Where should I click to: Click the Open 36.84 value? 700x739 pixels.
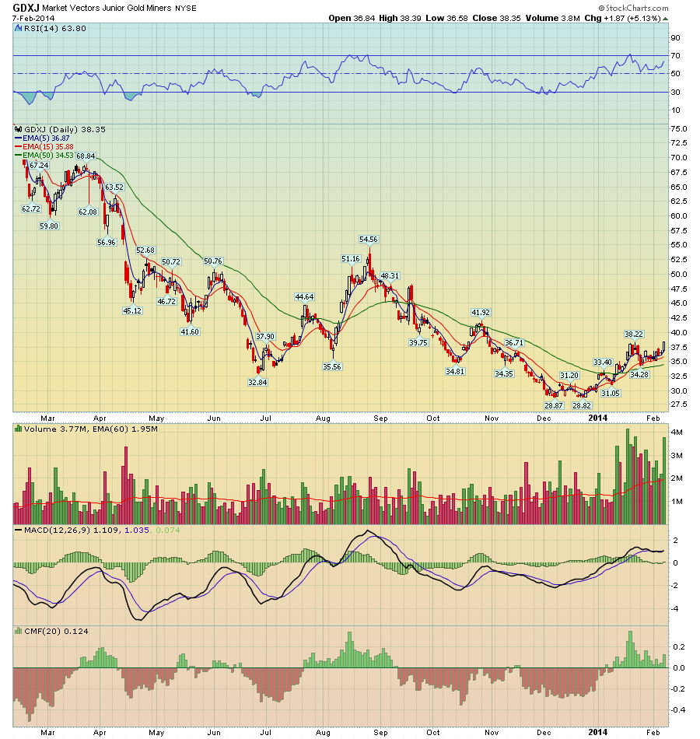[352, 19]
